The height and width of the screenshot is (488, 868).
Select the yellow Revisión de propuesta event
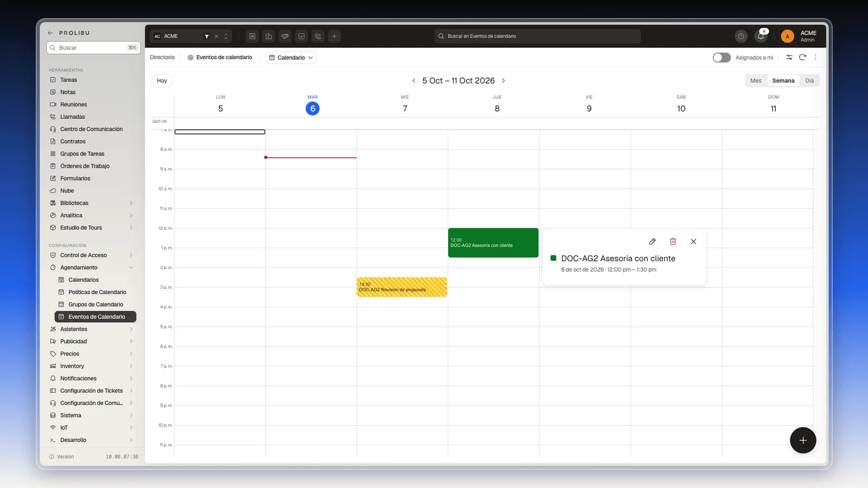[402, 287]
